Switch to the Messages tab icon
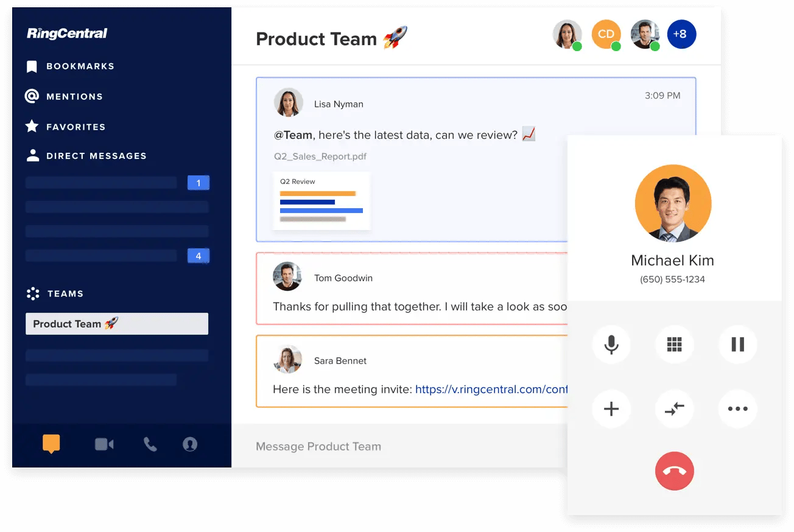This screenshot has width=794, height=532. click(51, 444)
